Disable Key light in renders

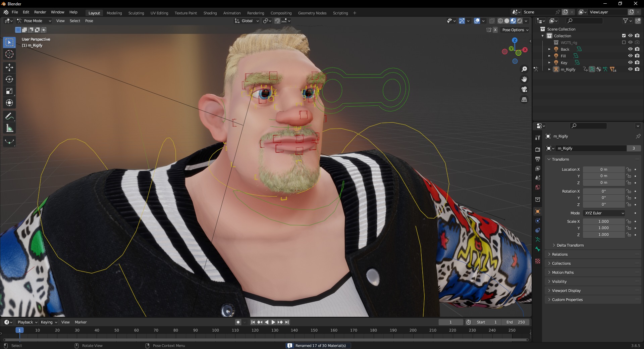click(637, 62)
